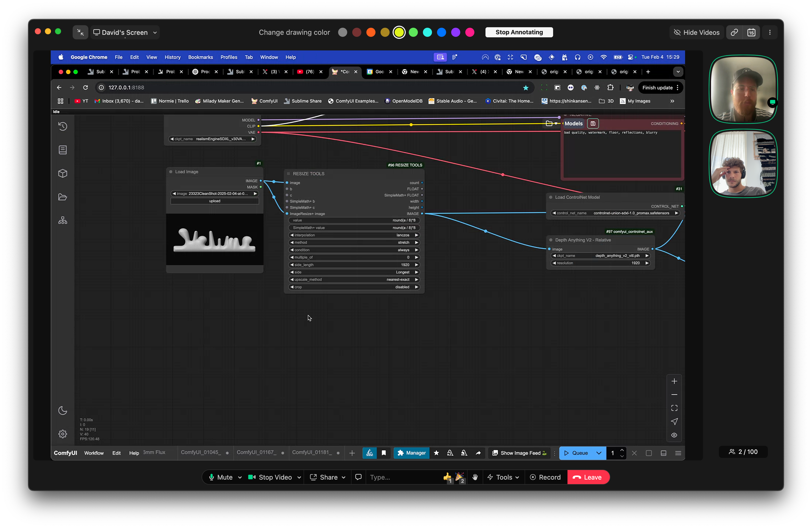Open the Help menu in ComfyUI bottom bar
This screenshot has height=528, width=812.
134,453
